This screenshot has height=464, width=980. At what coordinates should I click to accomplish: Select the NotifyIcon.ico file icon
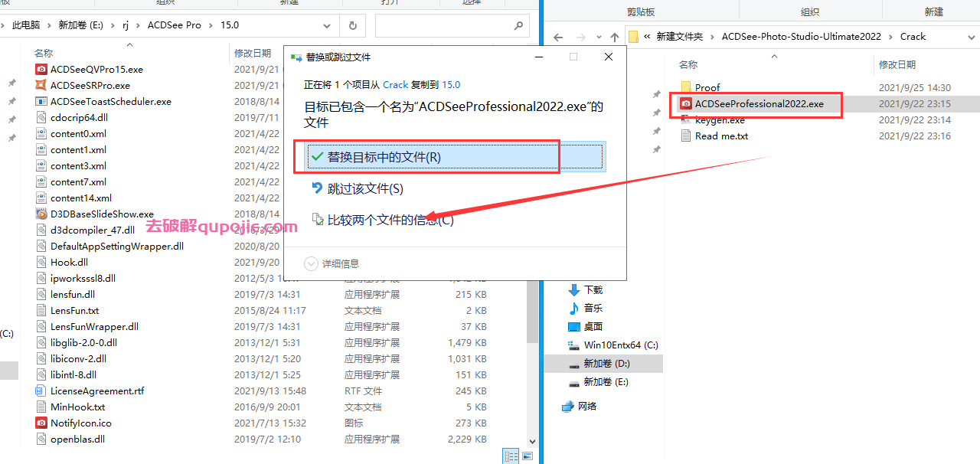(41, 423)
